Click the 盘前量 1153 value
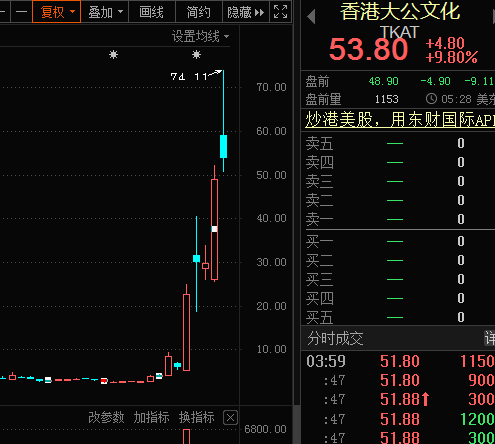 (x=387, y=99)
